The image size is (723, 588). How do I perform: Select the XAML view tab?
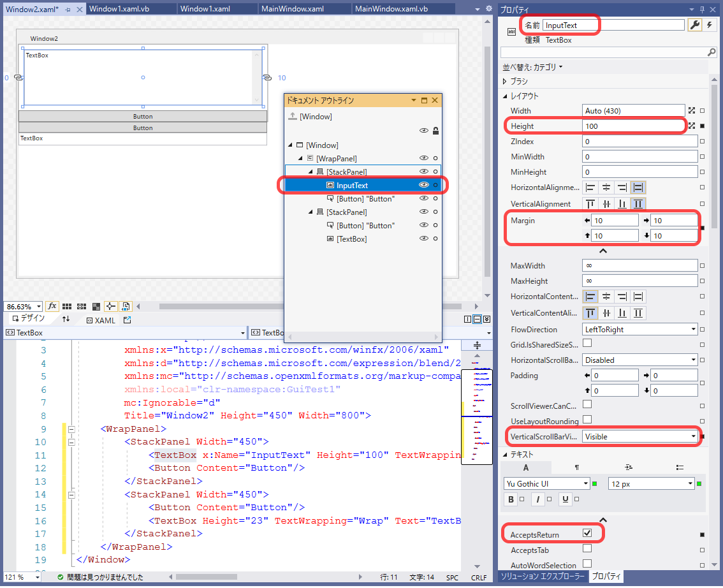pos(105,320)
